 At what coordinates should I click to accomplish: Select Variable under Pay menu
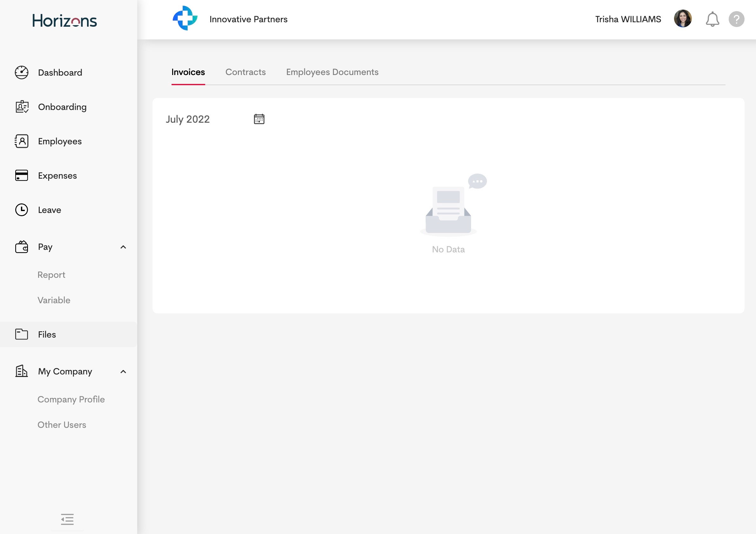tap(54, 300)
